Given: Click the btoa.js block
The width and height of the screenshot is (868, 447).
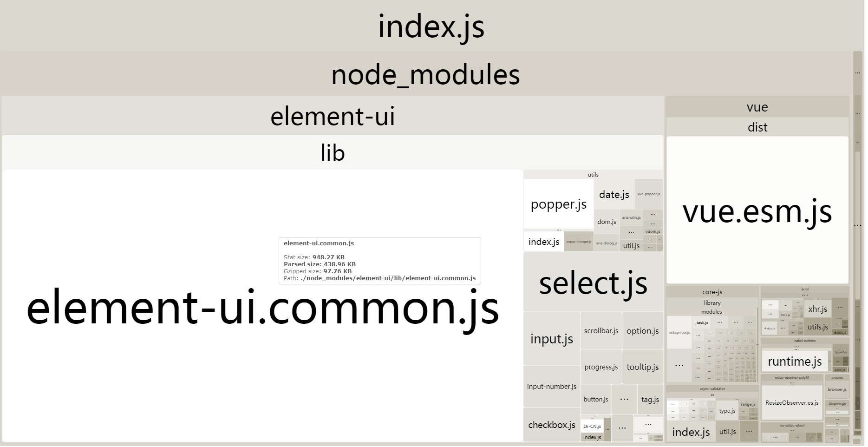Looking at the screenshot, I should pos(785,315).
